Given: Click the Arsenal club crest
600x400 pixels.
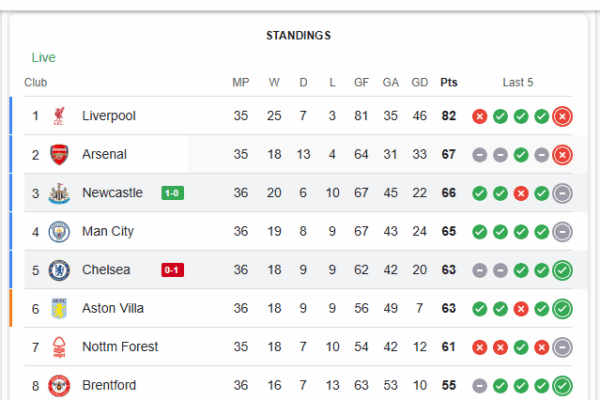Looking at the screenshot, I should point(59,155).
